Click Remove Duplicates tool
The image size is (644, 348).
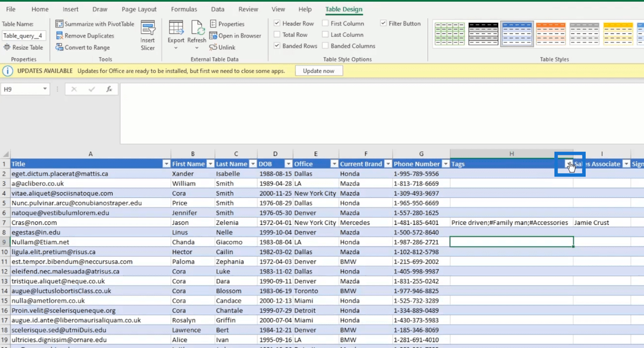[85, 36]
